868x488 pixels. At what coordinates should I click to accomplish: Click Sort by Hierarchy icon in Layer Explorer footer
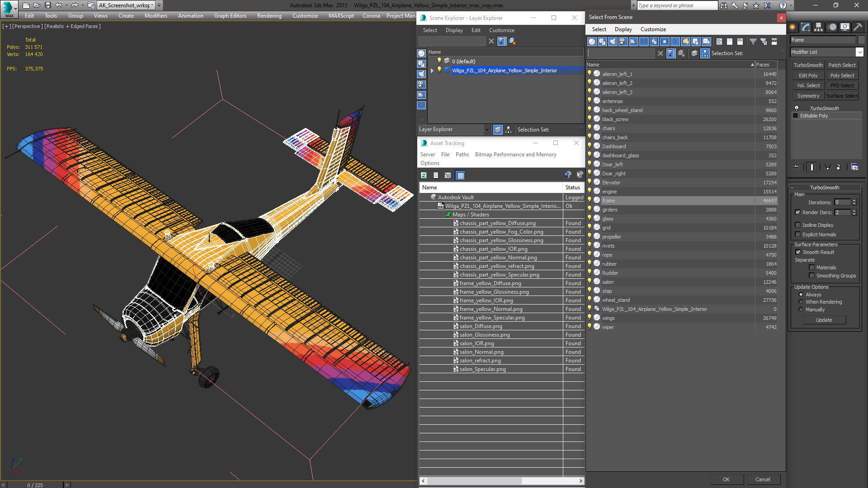(509, 130)
